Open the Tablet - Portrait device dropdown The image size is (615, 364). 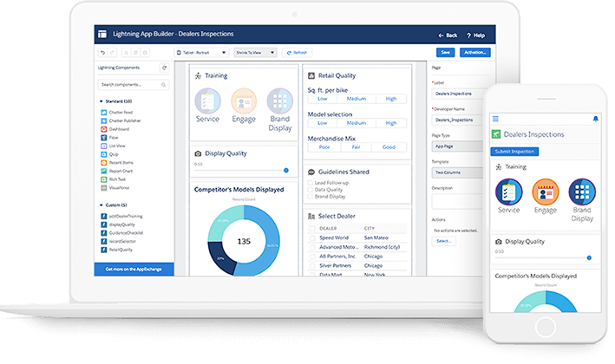pos(201,53)
